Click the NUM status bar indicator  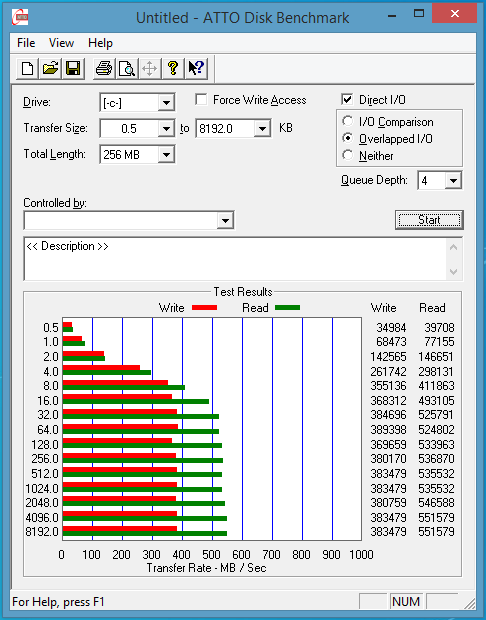(x=406, y=601)
